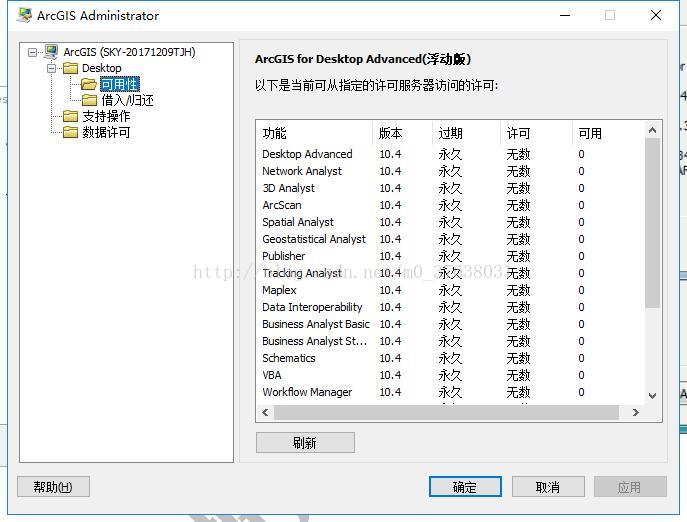This screenshot has height=522, width=687.
Task: Click the folder icon beside 数据许可
Action: point(71,132)
